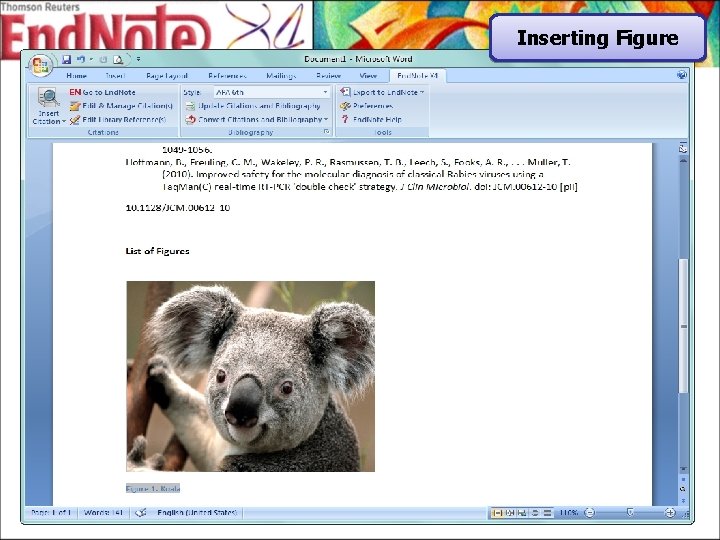The height and width of the screenshot is (540, 720).
Task: Open zoom level percentage dialog
Action: tap(568, 513)
